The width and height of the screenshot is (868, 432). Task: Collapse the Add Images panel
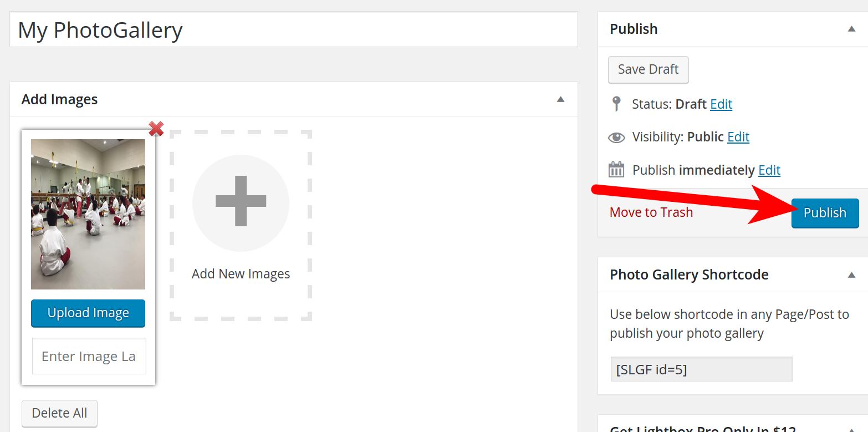[560, 100]
